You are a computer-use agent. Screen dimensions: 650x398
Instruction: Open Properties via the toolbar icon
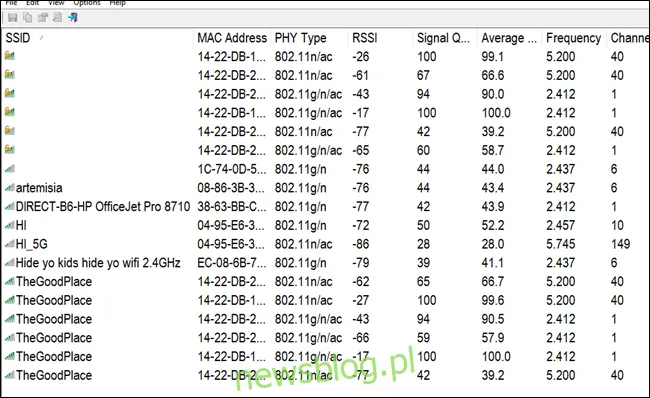pos(42,17)
